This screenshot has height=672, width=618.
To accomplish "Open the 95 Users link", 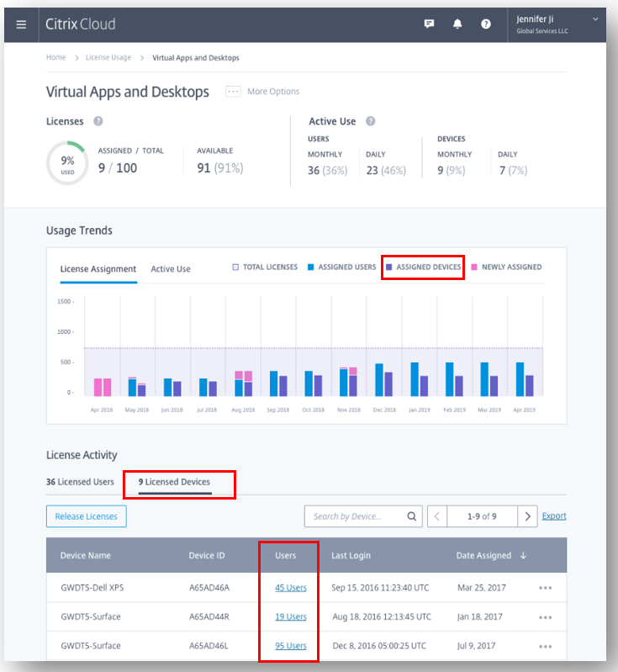I will [x=291, y=646].
